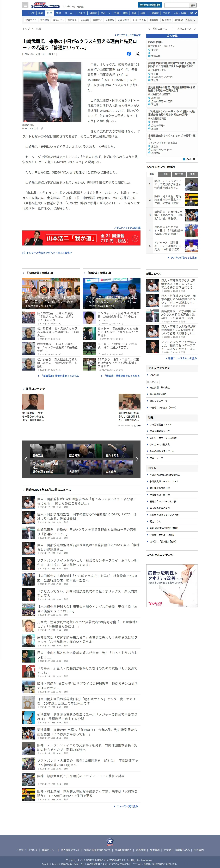Go to previous carousel slide arrow
The height and width of the screenshot is (868, 220).
click(x=26, y=459)
